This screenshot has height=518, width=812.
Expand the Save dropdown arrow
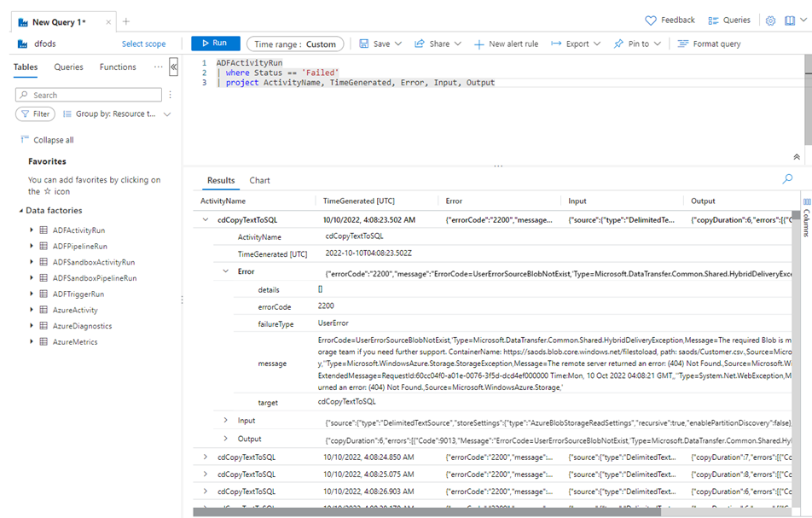398,44
